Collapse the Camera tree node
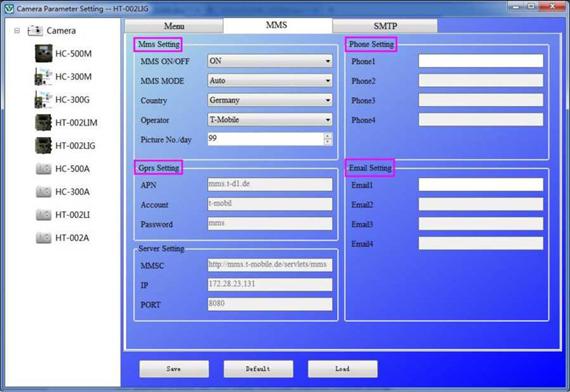 click(x=17, y=31)
